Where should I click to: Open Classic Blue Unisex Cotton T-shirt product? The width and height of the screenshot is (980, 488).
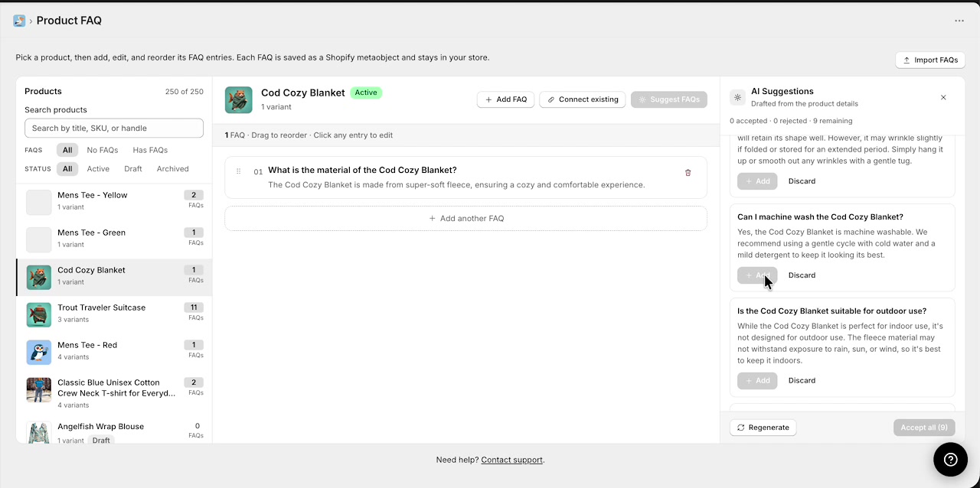tap(114, 393)
